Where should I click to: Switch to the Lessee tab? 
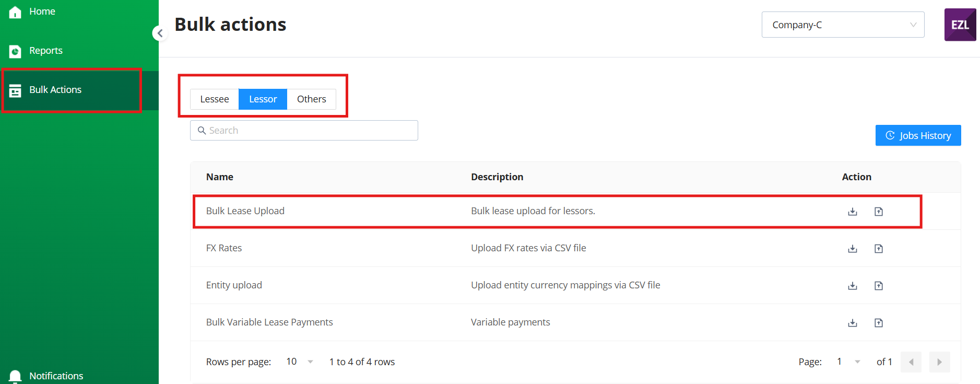(x=215, y=99)
